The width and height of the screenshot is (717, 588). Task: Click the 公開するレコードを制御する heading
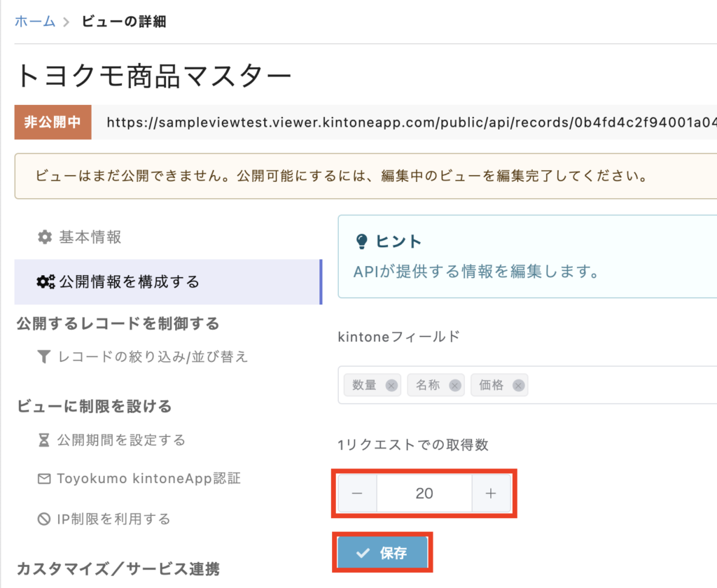coord(118,323)
